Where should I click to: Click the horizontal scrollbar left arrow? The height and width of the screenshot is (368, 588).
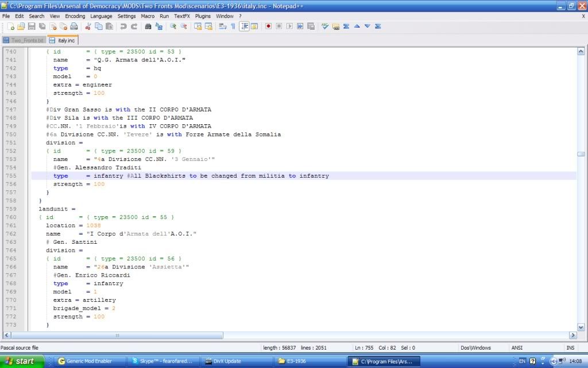coord(7,335)
